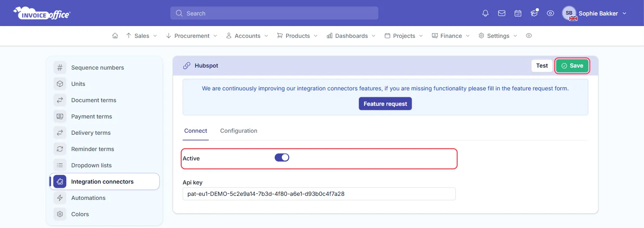Click the Sequence numbers hash icon
The image size is (644, 228).
pyautogui.click(x=60, y=68)
